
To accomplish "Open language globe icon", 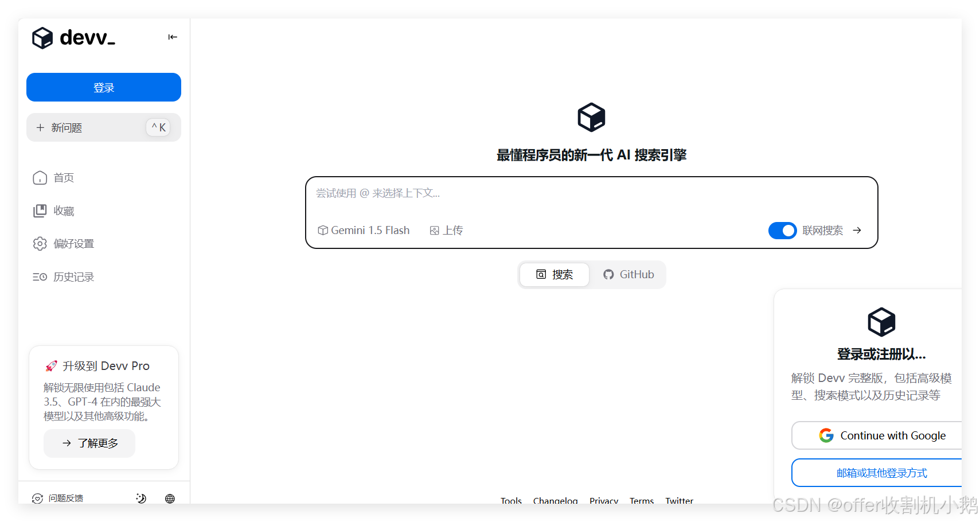I will point(170,498).
